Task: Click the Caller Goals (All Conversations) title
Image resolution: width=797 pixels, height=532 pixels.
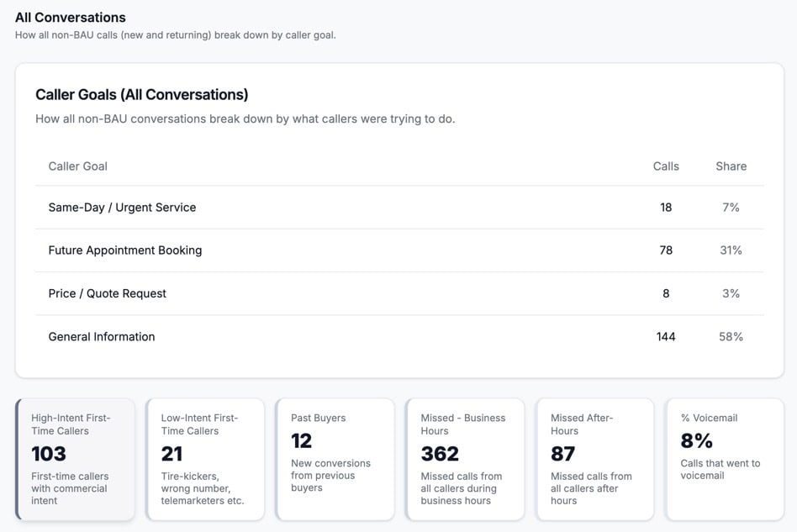Action: 142,95
